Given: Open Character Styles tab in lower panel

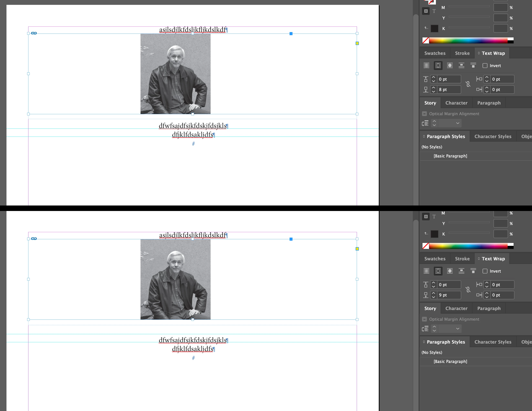Looking at the screenshot, I should (x=493, y=342).
